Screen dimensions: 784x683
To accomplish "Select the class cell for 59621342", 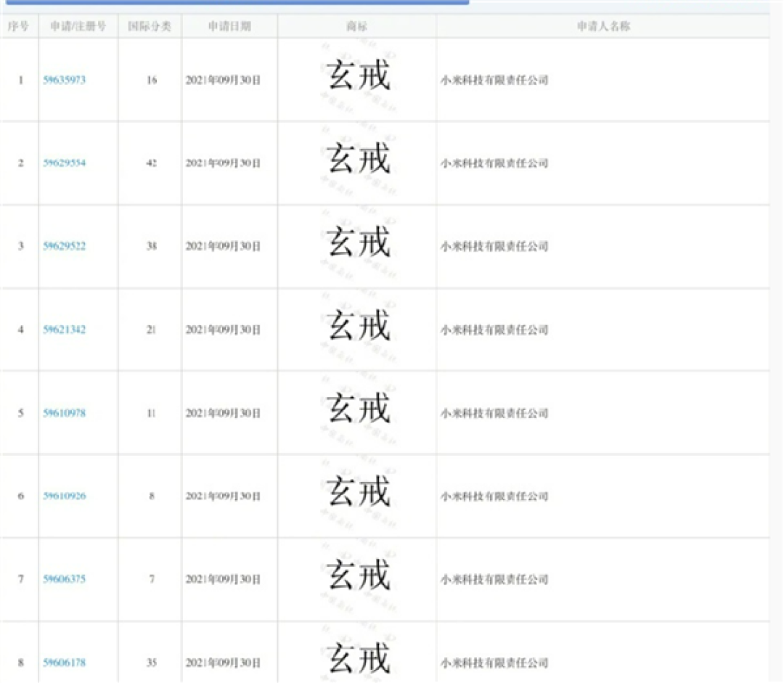I will click(152, 330).
